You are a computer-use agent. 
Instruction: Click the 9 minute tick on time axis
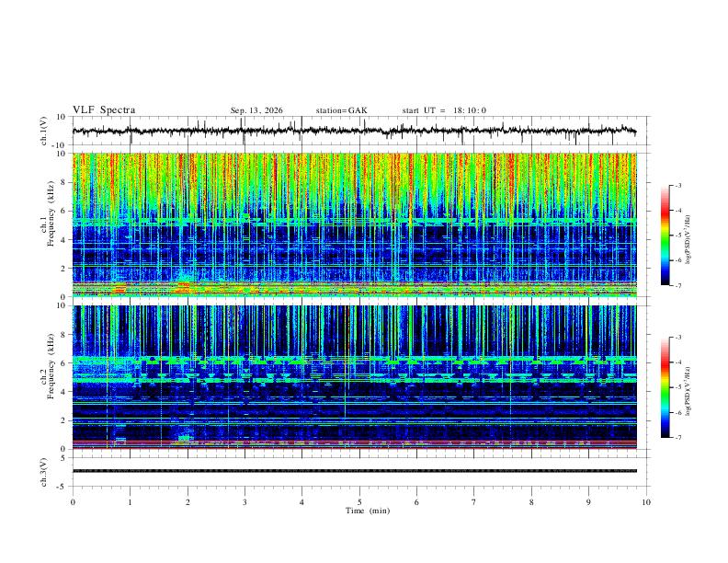tap(588, 502)
